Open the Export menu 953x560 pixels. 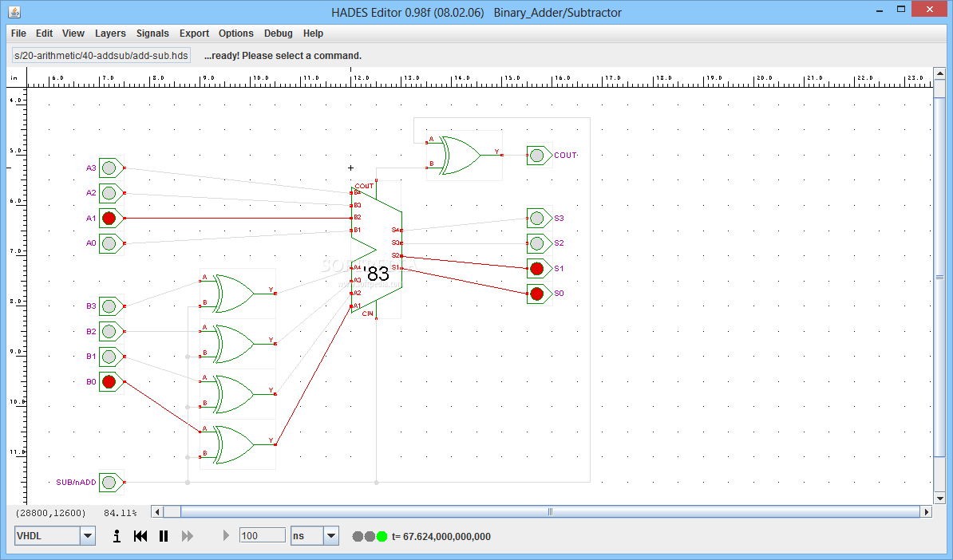point(194,34)
